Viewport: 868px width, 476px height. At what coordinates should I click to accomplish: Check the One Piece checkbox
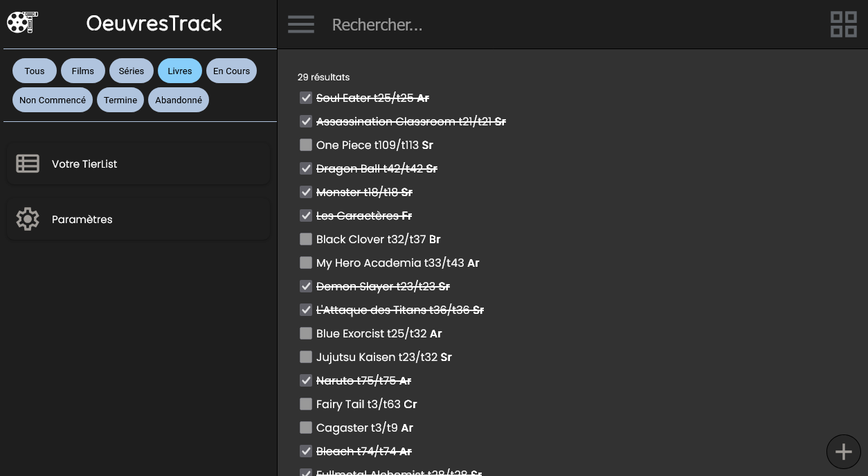click(x=306, y=145)
